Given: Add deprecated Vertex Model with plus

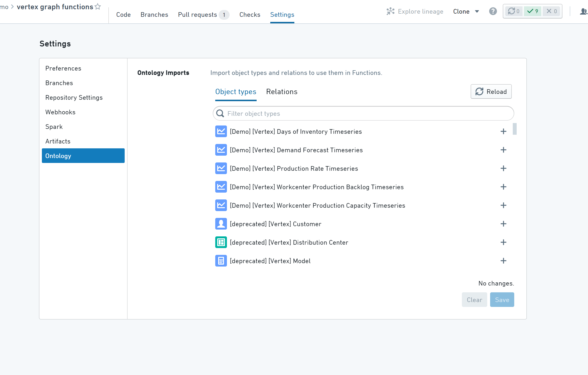Looking at the screenshot, I should [x=503, y=261].
